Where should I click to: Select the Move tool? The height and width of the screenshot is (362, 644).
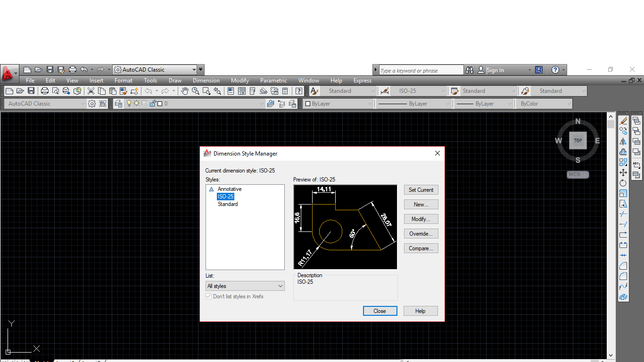click(x=623, y=173)
